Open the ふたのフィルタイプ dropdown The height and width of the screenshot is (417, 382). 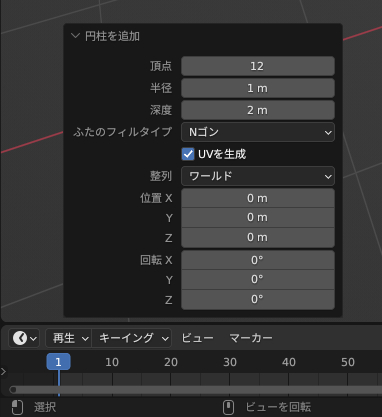click(258, 132)
